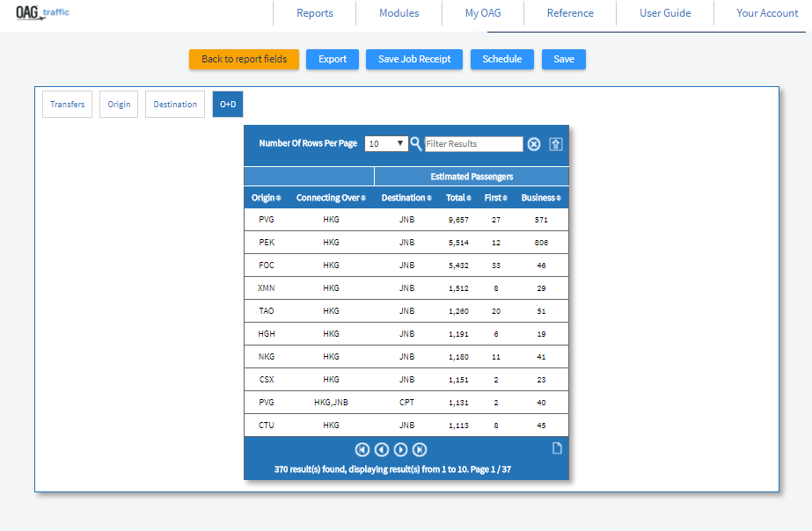Open the rows per page dropdown
The height and width of the screenshot is (531, 812).
pyautogui.click(x=386, y=143)
